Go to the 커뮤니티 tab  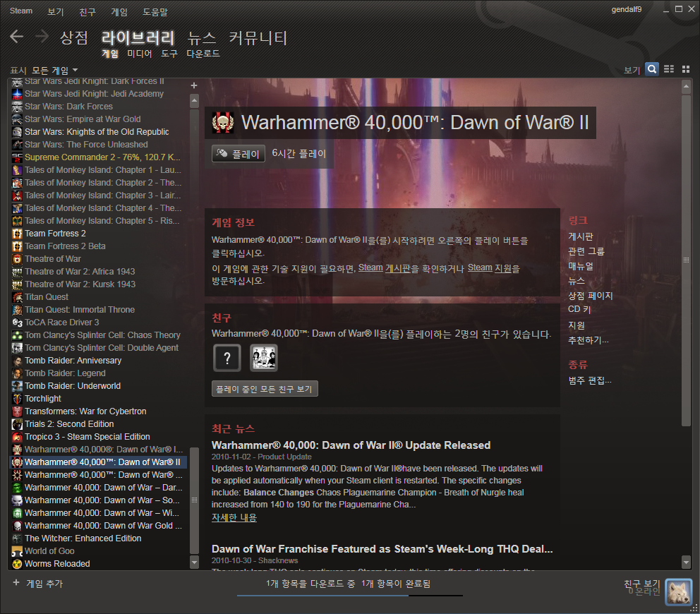[x=258, y=37]
